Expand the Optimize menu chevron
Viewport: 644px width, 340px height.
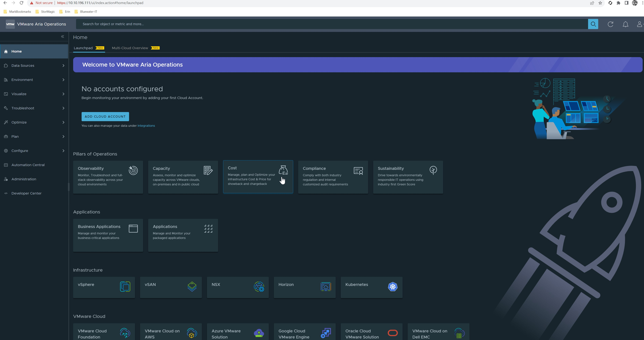[63, 122]
